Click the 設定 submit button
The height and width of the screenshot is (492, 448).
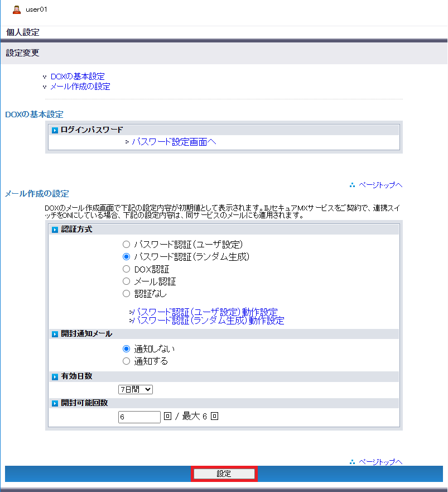[224, 474]
